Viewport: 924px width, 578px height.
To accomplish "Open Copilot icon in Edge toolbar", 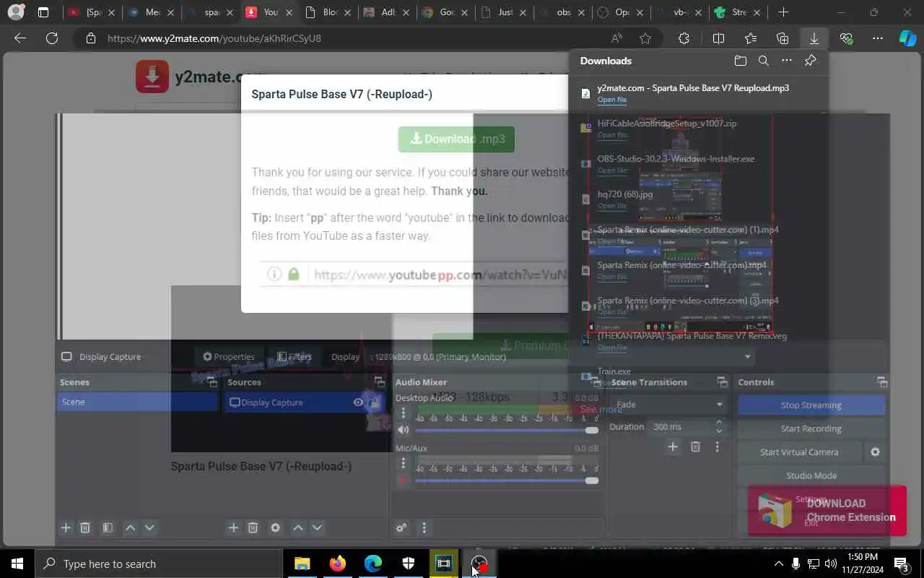I will [x=907, y=38].
